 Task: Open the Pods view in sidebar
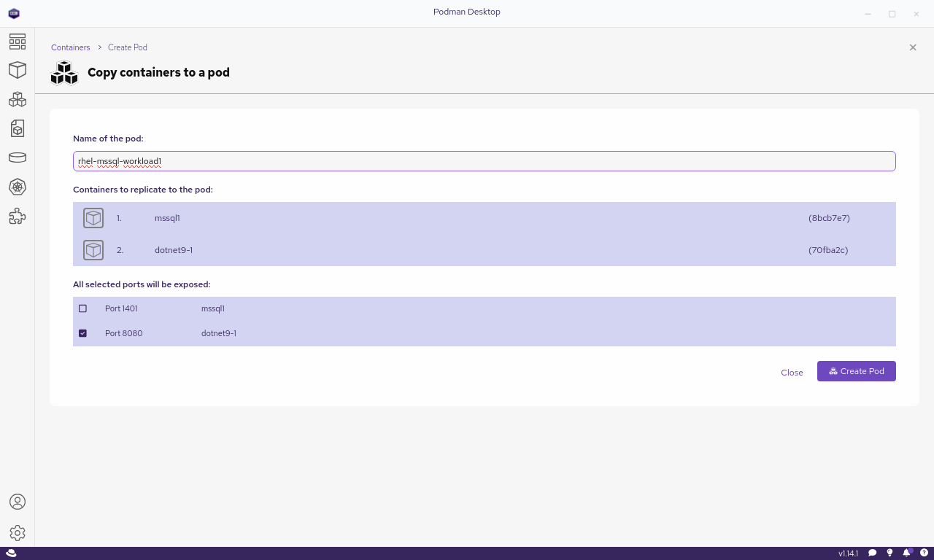18,99
